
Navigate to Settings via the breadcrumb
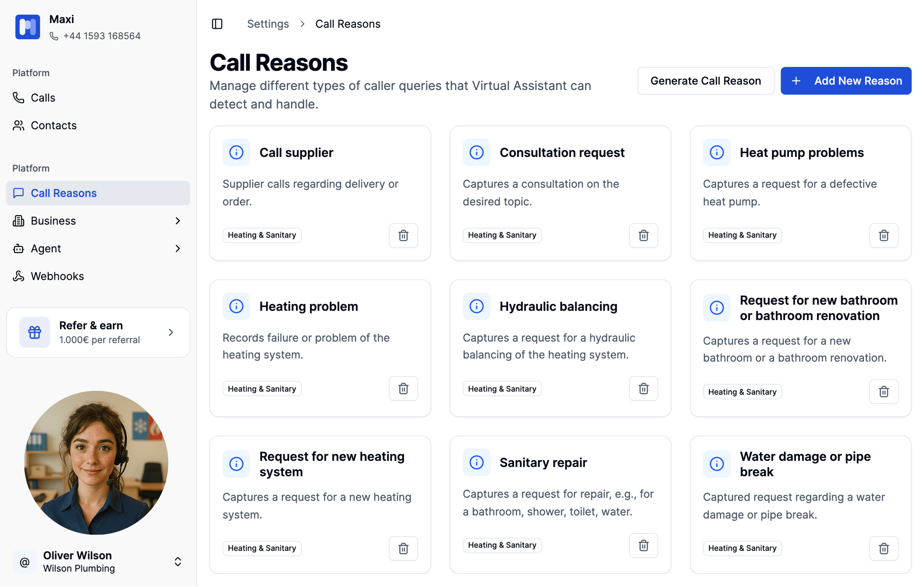tap(268, 24)
